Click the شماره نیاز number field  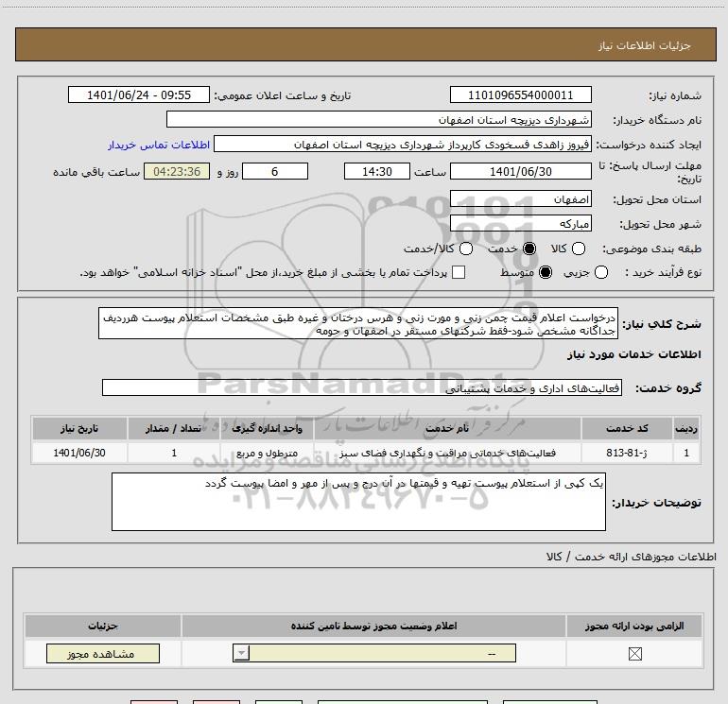pos(520,94)
